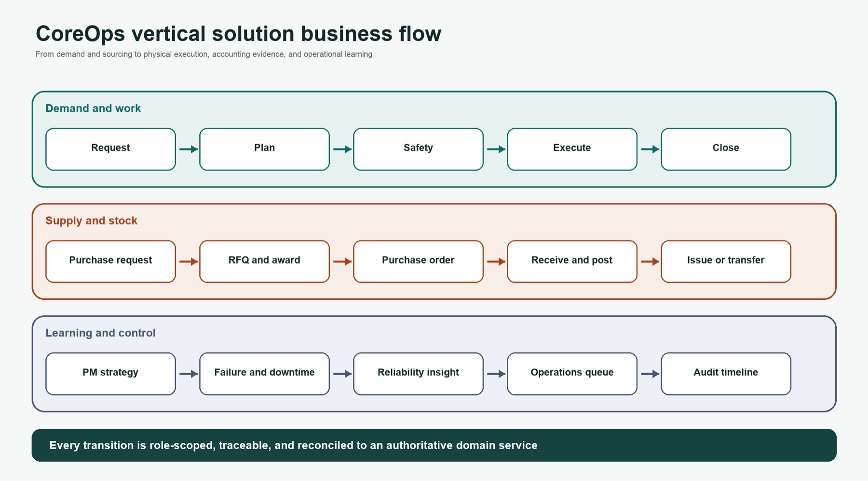Click the RFQ and award box
Viewport: 868px width, 481px height.
[264, 261]
